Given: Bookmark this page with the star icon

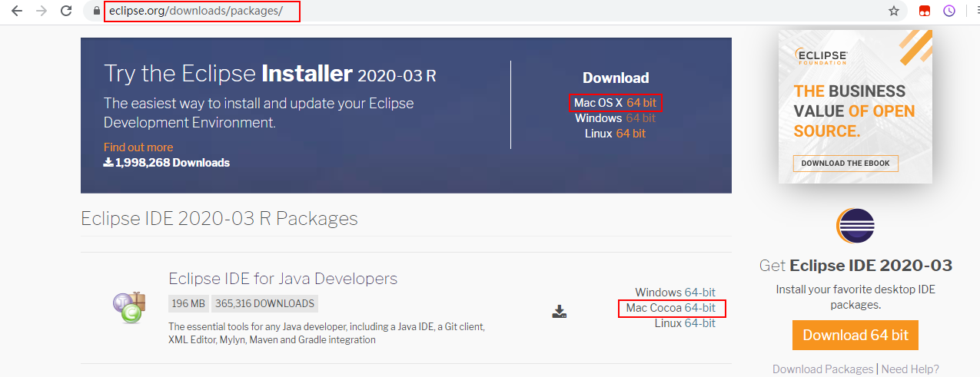Looking at the screenshot, I should 894,11.
